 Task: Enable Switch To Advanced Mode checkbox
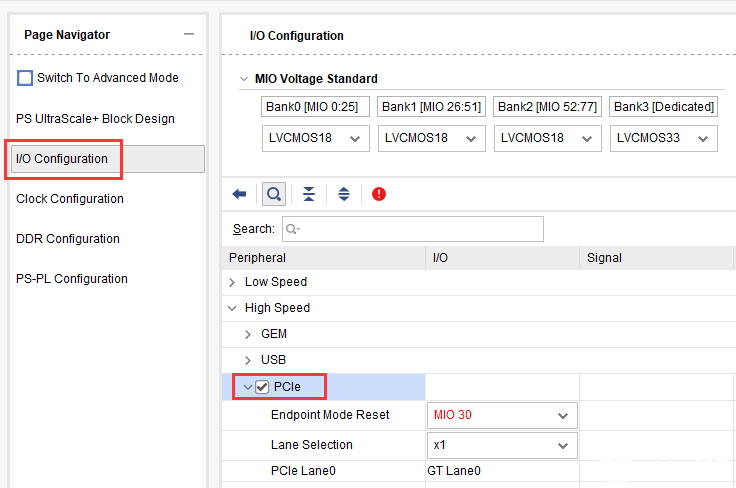coord(25,78)
